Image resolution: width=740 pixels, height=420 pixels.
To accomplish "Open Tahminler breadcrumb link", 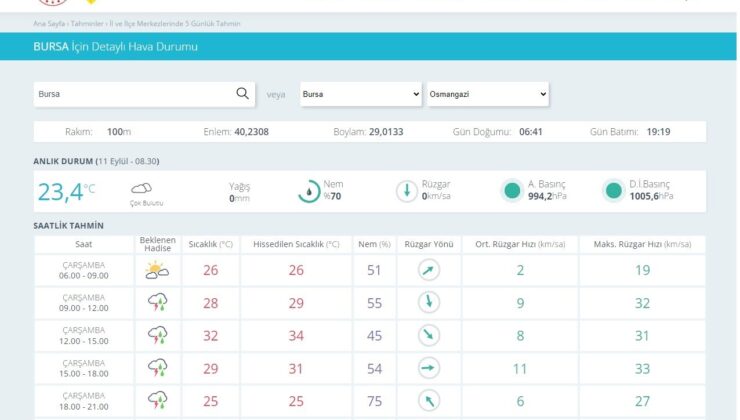I will tap(87, 24).
